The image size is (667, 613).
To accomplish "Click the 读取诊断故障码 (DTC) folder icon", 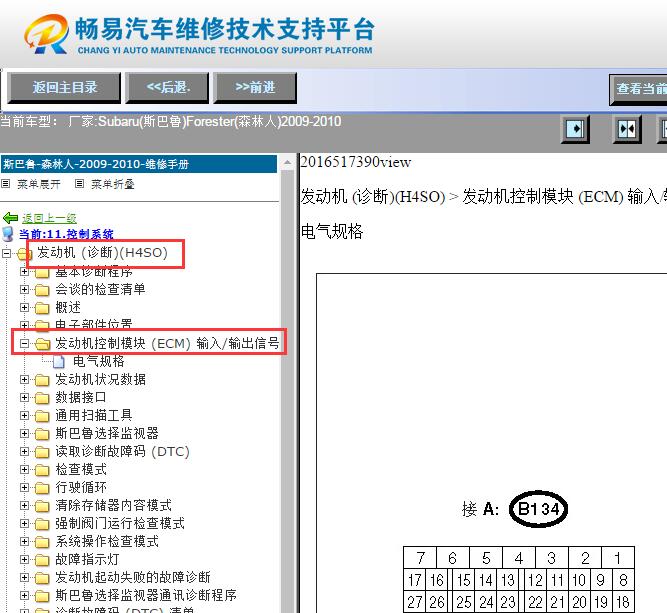I will 42,452.
